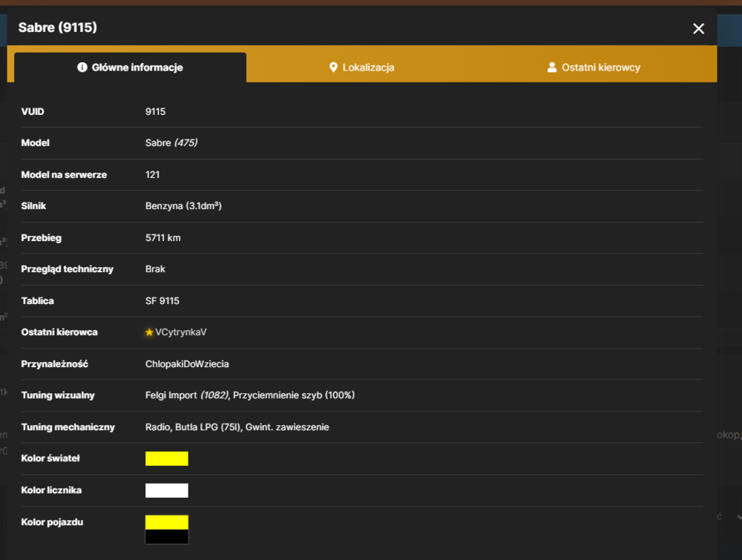Viewport: 742px width, 560px height.
Task: Click the gold star next to VCytrynkaV
Action: click(149, 332)
